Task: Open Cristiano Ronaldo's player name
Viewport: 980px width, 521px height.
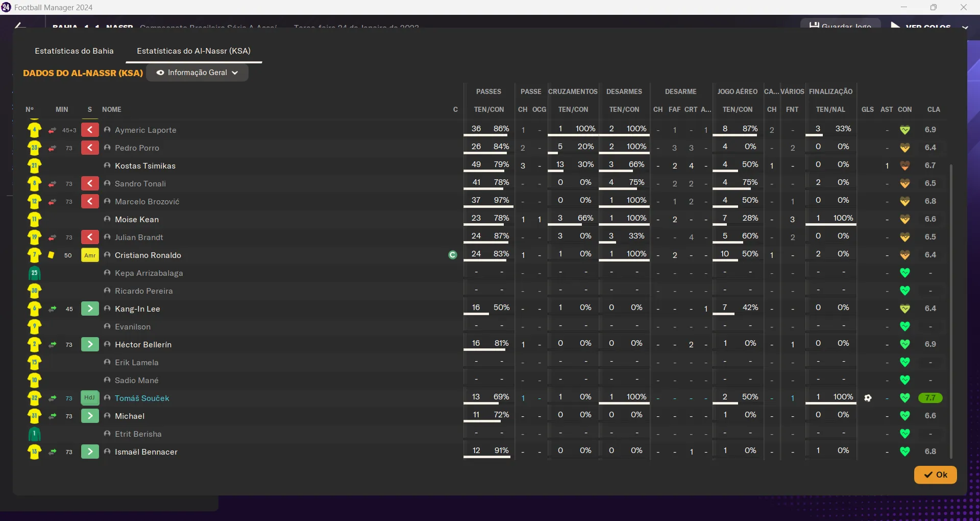Action: point(148,255)
